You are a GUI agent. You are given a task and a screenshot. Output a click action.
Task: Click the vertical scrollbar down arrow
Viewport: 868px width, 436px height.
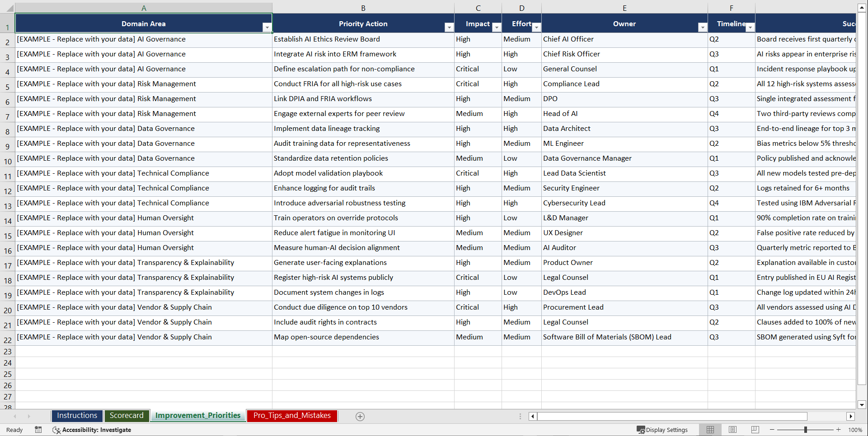tap(862, 405)
